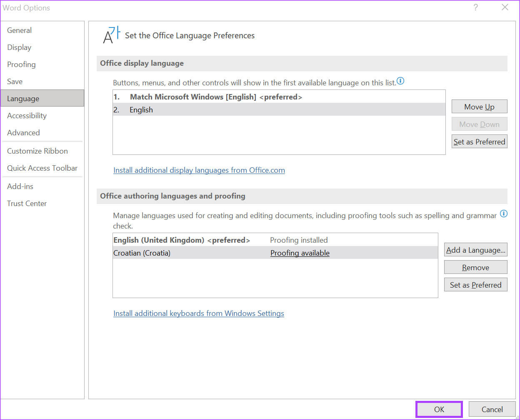Open the Save options category
The height and width of the screenshot is (420, 520).
point(42,82)
